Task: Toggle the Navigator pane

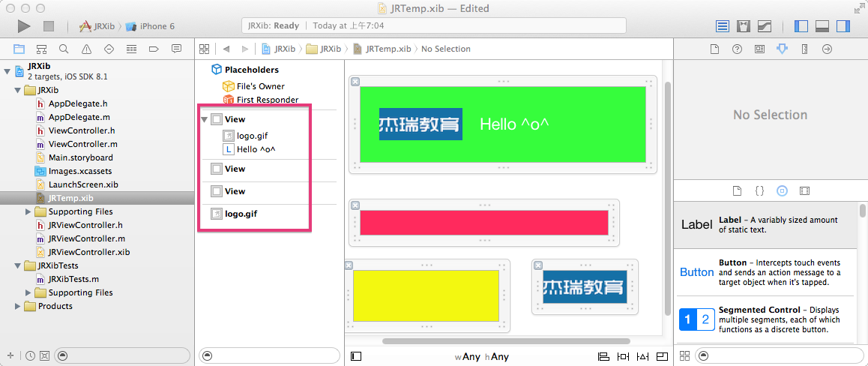Action: [801, 26]
